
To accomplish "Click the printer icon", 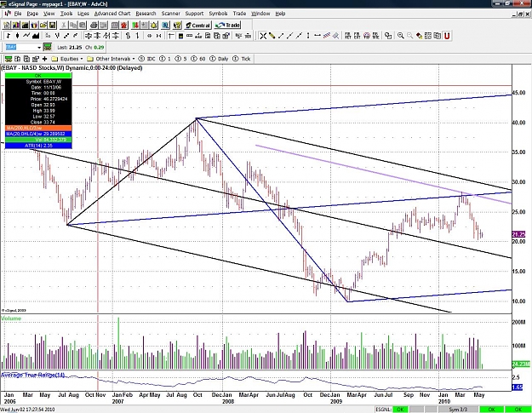I will point(94,25).
